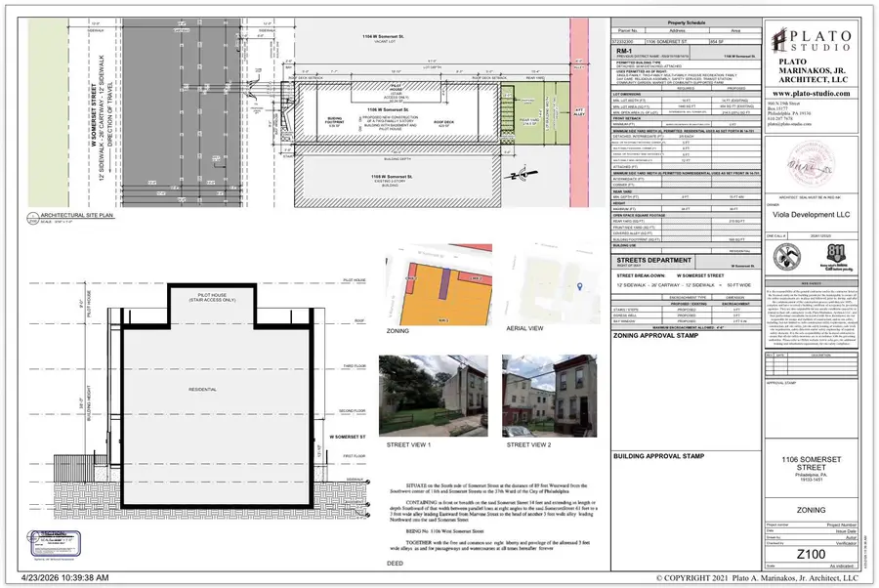The width and height of the screenshot is (879, 588).
Task: Click the 'ZONING' sheet title in title block
Action: click(812, 510)
